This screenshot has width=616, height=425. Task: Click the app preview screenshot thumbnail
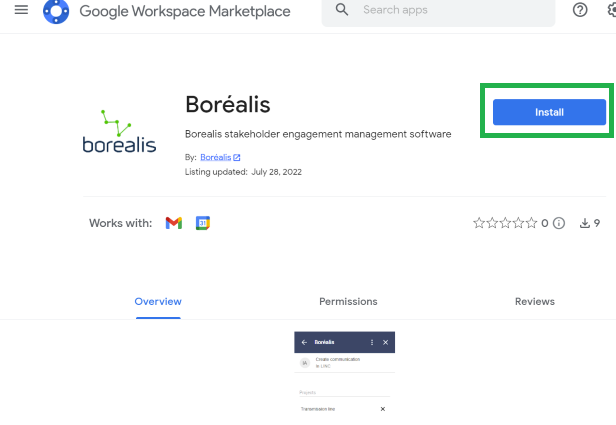click(x=344, y=375)
